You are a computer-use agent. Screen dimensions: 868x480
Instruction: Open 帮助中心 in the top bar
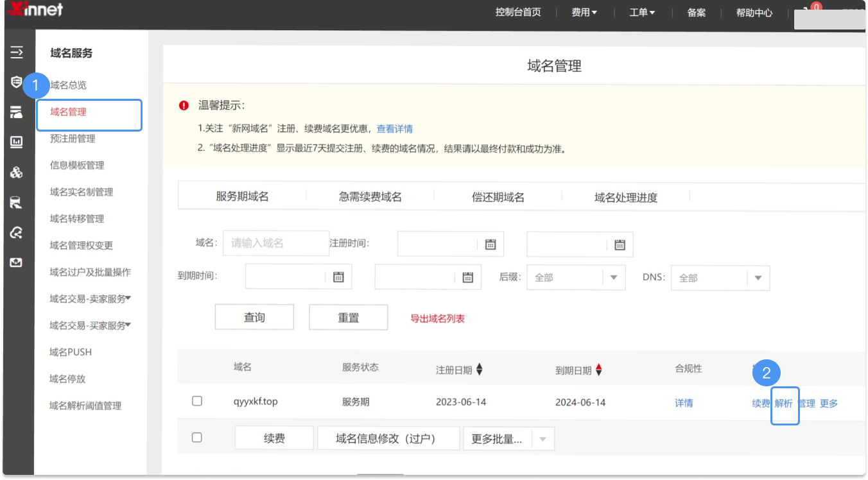coord(754,12)
